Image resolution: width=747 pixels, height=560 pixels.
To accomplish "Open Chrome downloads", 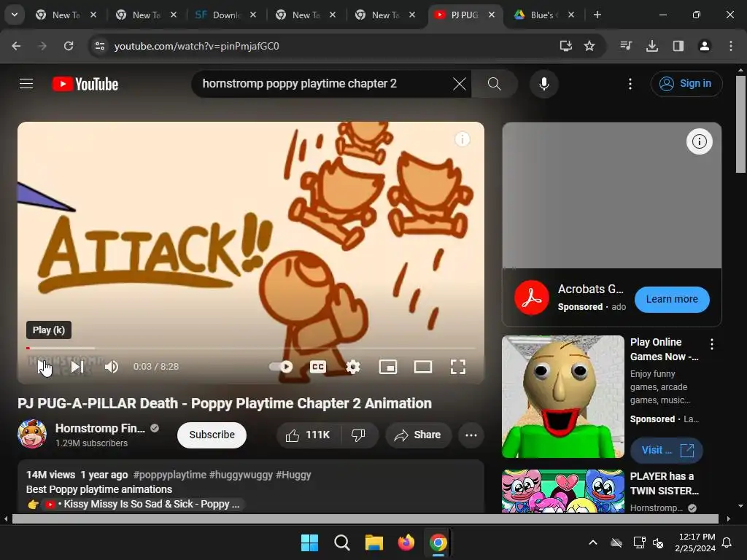I will [x=652, y=46].
